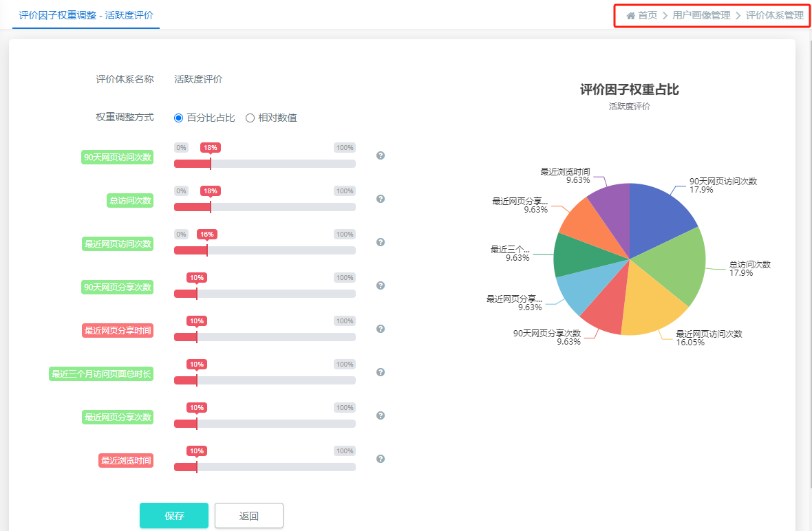Switch to 评价因子权重调整 - 活跃度评价 tab
812x531 pixels.
click(86, 16)
